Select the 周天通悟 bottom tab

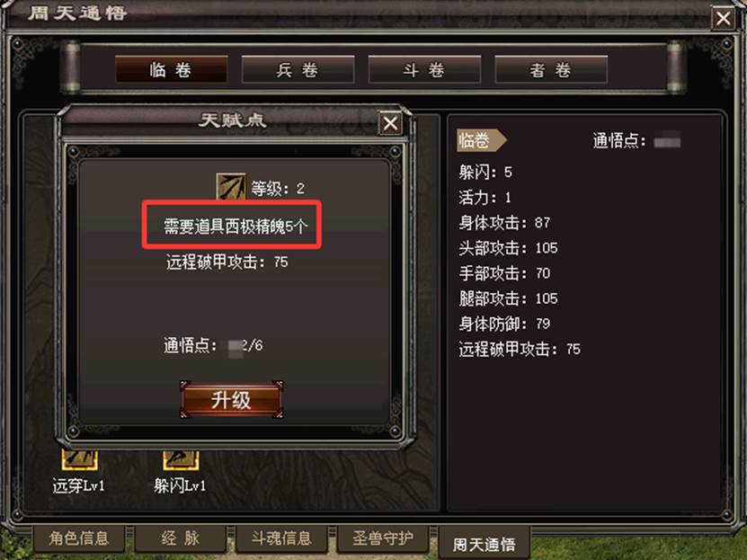(484, 543)
